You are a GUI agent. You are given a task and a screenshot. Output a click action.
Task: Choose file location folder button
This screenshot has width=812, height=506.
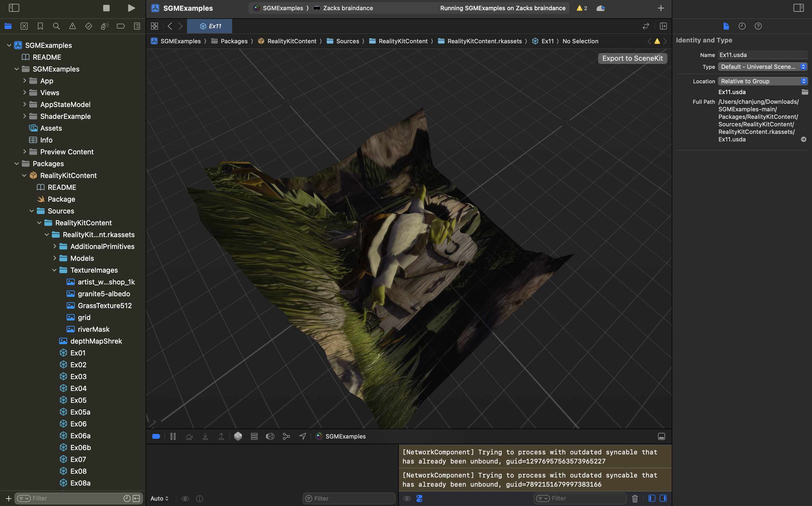coord(805,92)
